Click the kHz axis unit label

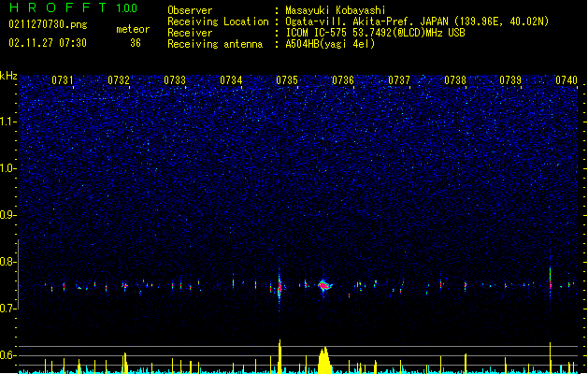pyautogui.click(x=8, y=76)
